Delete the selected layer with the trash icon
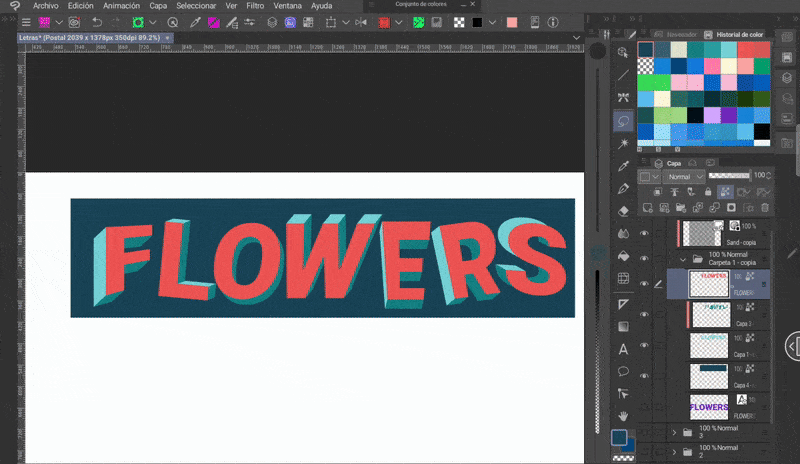 pos(765,208)
